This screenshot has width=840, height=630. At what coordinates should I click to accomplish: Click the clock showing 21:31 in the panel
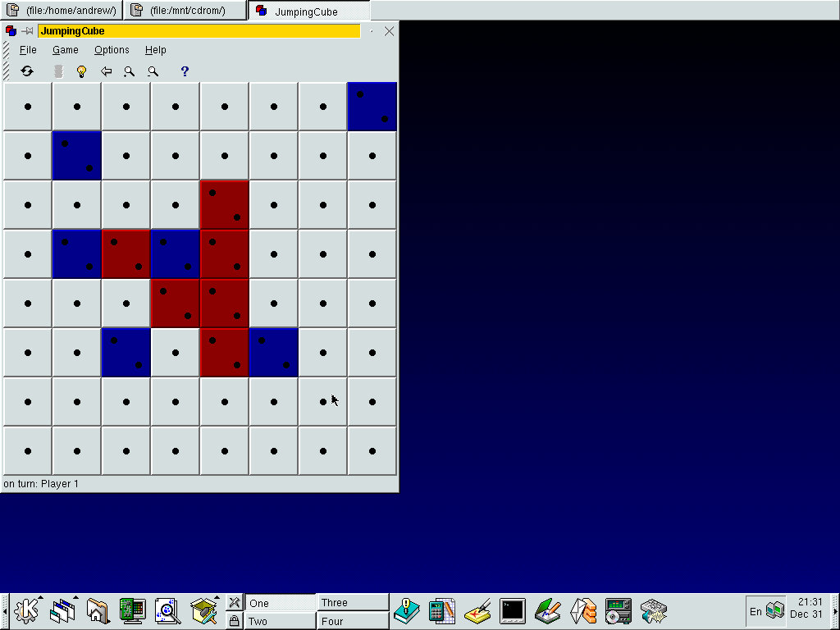point(806,608)
